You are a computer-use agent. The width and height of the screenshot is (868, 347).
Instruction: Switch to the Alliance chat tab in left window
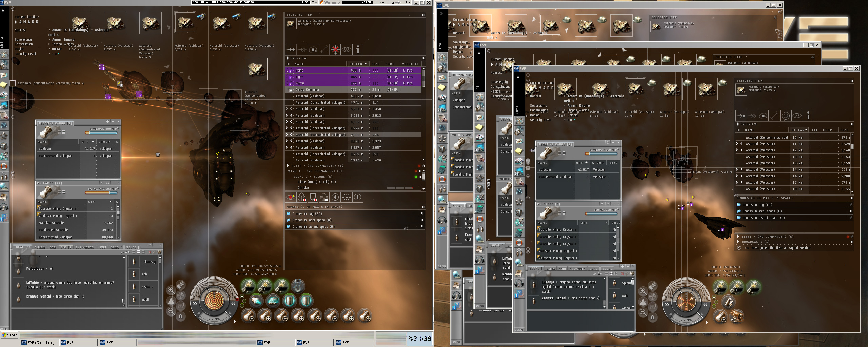[40, 247]
